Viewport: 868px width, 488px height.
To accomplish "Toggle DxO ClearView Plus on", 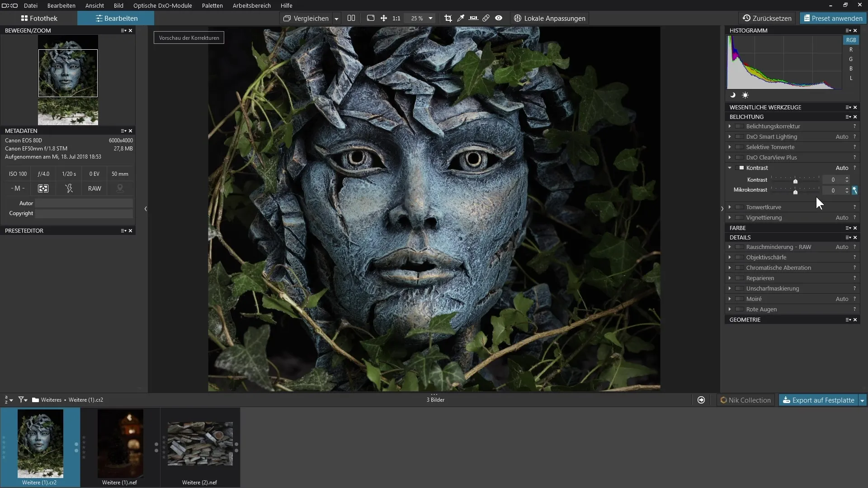I will point(740,157).
